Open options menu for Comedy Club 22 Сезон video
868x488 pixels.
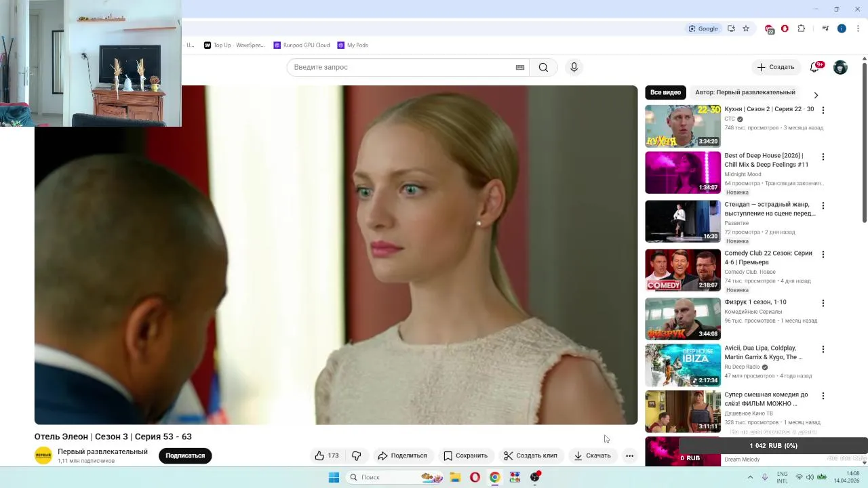(823, 254)
